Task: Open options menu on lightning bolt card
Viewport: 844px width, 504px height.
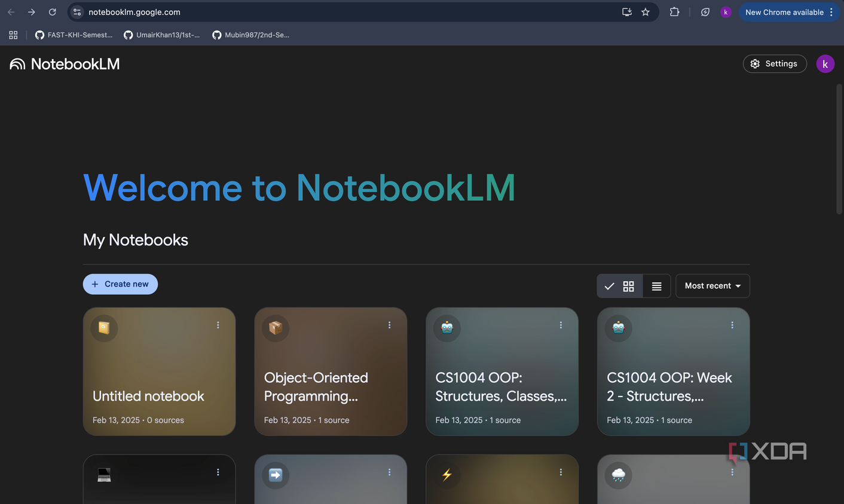Action: coord(561,472)
